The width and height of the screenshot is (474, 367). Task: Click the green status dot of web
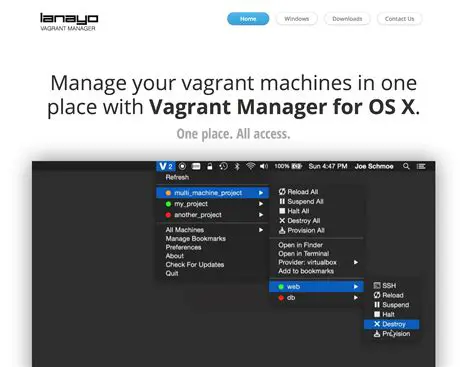pos(281,287)
